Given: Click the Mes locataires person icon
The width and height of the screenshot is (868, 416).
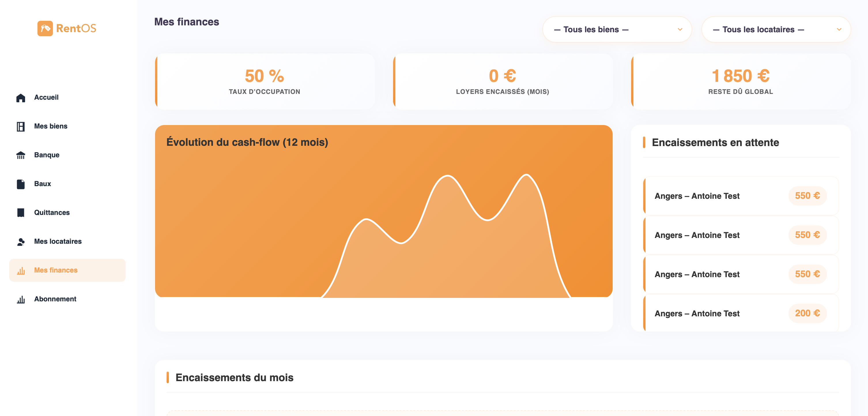Looking at the screenshot, I should click(20, 241).
